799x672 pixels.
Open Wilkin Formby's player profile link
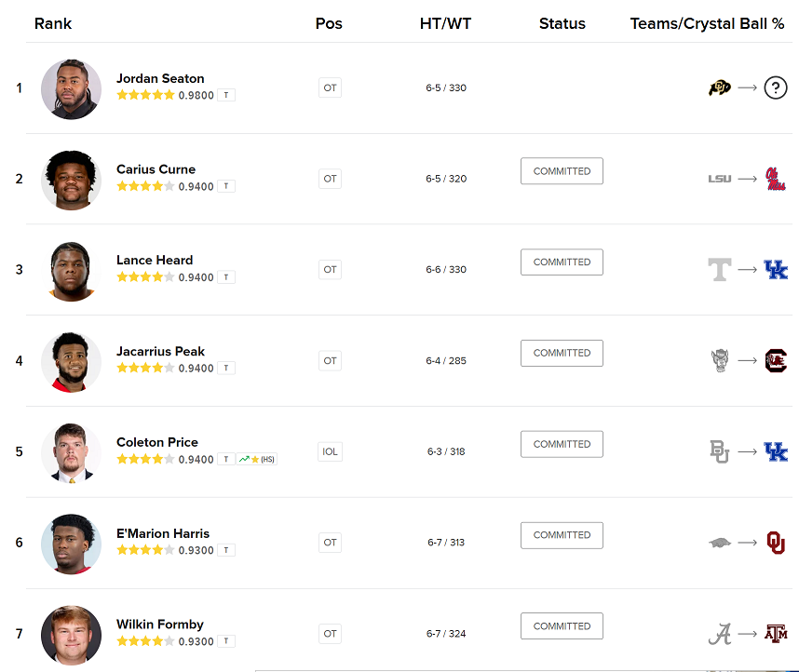point(160,625)
